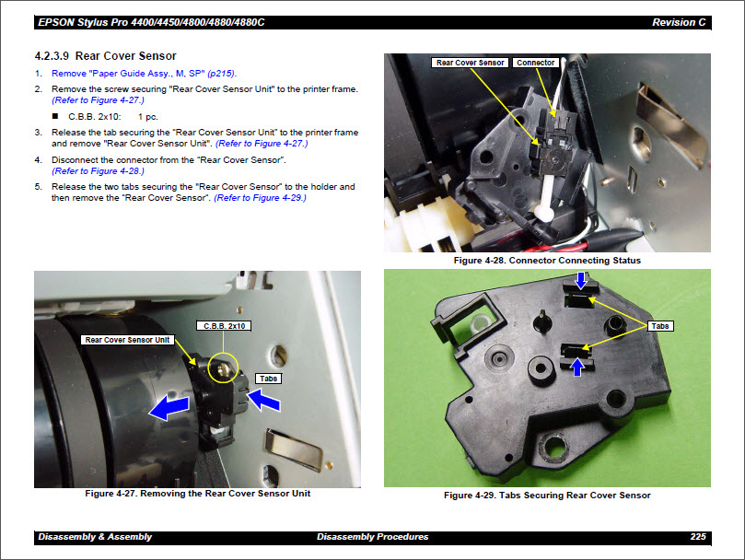Click the "Connector" callout label in Figure 4-28
745x560 pixels.
click(535, 63)
